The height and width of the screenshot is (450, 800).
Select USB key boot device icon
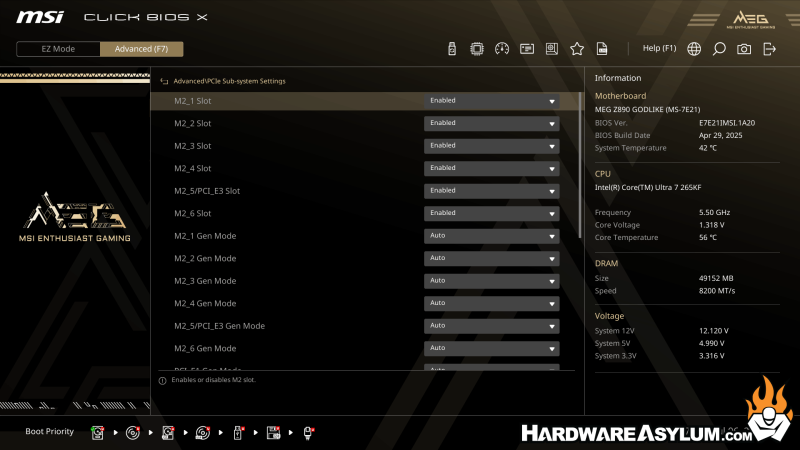pyautogui.click(x=238, y=433)
